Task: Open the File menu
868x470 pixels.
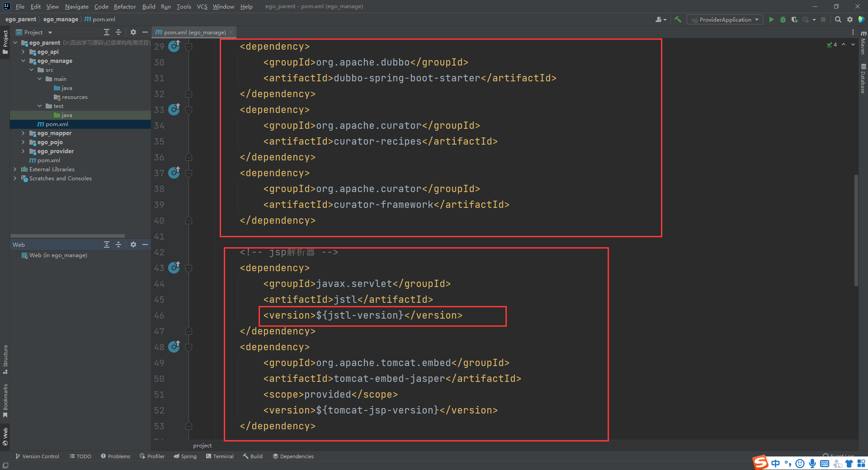Action: 20,6
